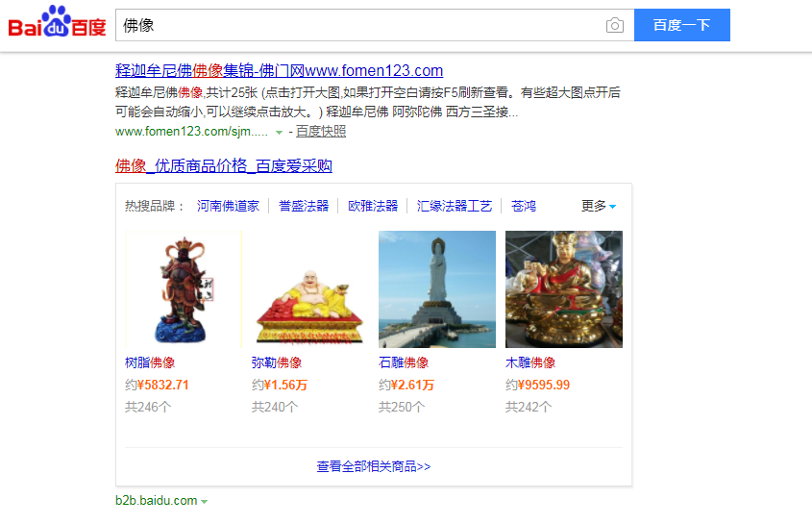Choose the 欧雅法器 brand link
The image size is (812, 524).
click(x=373, y=207)
